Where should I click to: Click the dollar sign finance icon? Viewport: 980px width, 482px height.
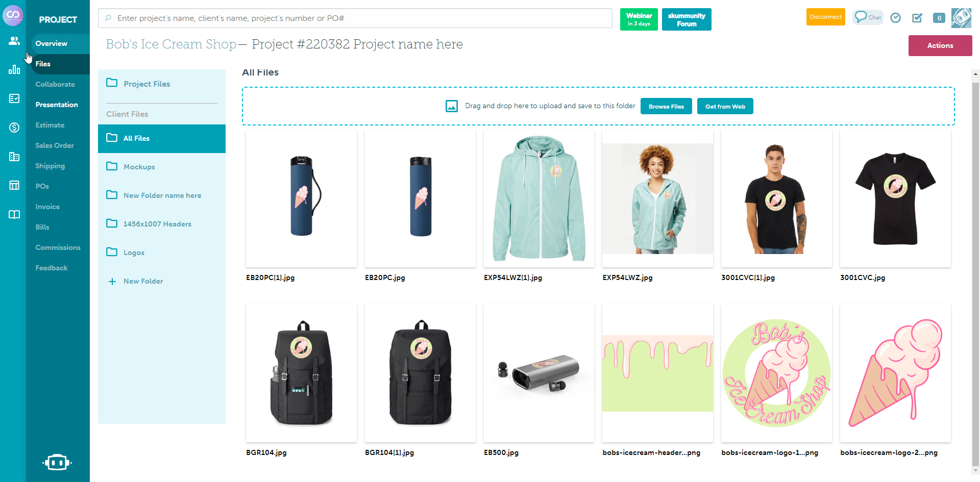click(14, 128)
